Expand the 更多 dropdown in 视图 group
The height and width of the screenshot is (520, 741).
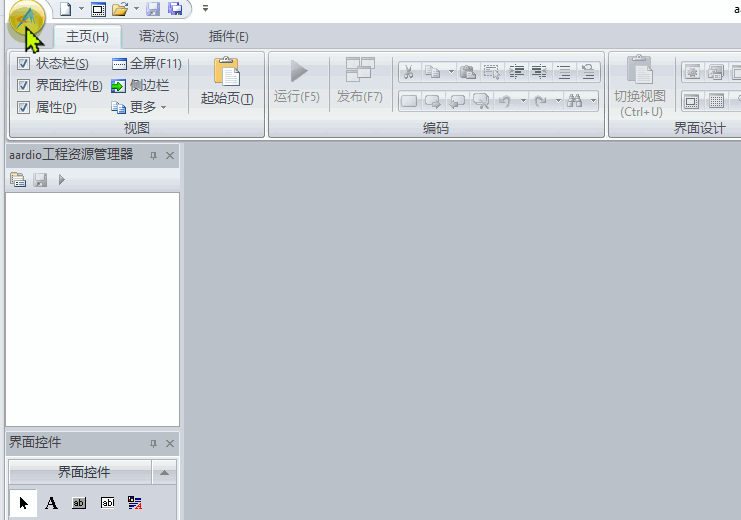(138, 107)
